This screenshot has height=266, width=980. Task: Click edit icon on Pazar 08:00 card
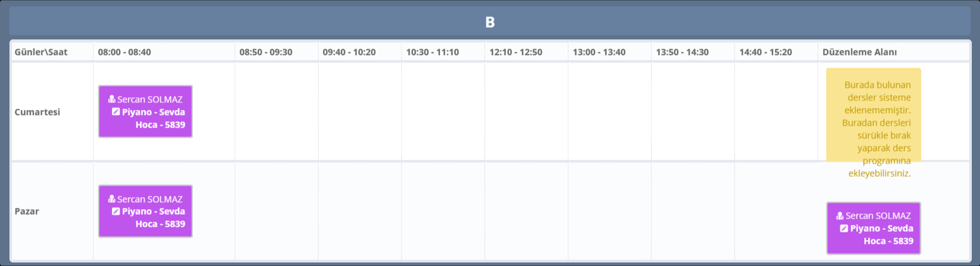116,212
